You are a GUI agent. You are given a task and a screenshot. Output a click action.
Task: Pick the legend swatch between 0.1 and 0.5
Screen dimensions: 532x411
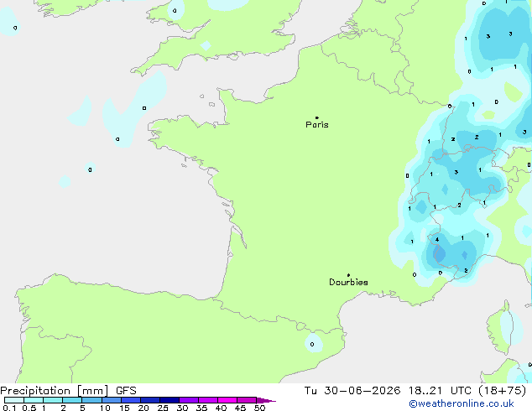point(14,400)
